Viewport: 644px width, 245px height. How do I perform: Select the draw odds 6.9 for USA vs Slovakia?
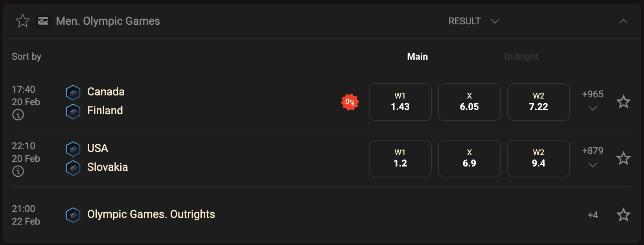click(x=469, y=159)
